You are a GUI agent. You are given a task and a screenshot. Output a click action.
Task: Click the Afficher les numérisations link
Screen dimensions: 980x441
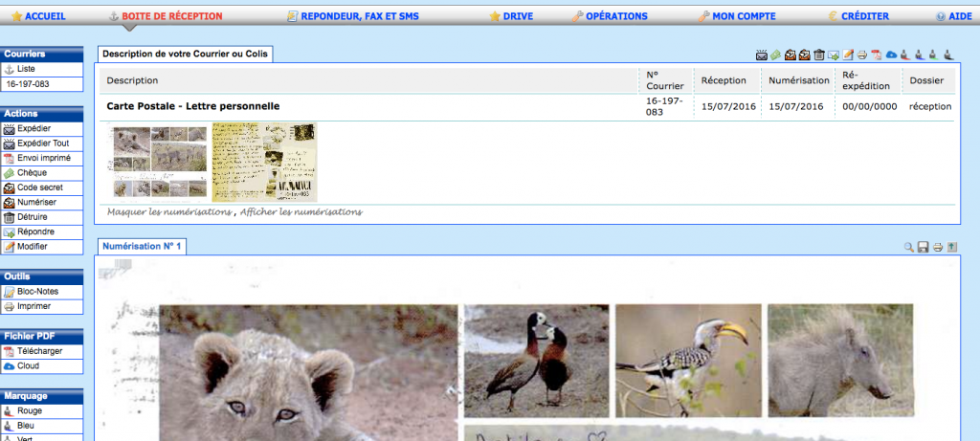pyautogui.click(x=301, y=211)
